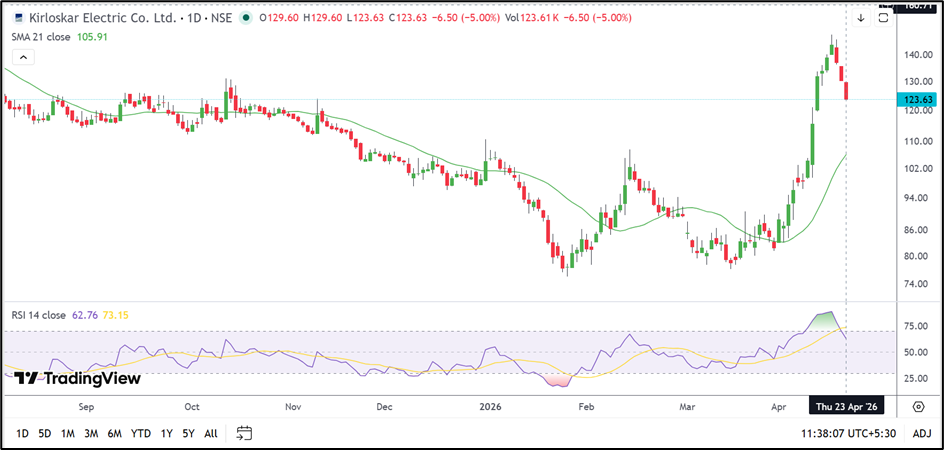Choose the 1Y date range

(x=166, y=433)
